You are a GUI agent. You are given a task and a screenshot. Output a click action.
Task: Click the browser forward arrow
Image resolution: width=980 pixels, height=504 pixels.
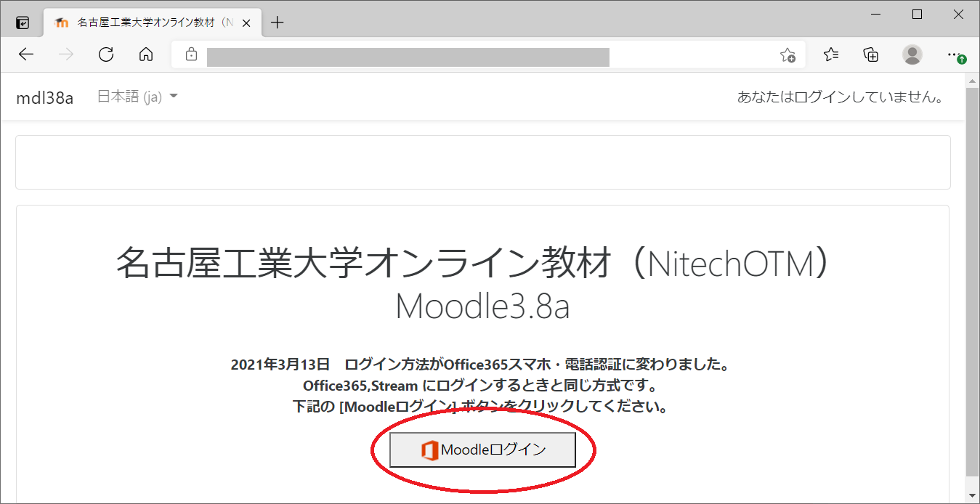[66, 54]
